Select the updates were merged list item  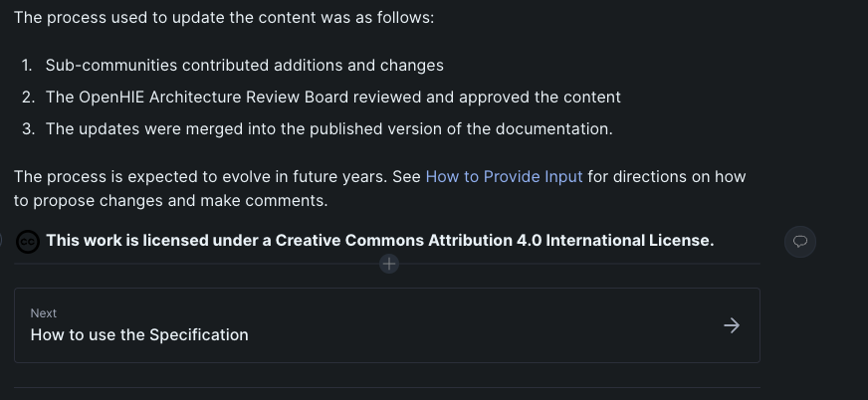point(328,129)
